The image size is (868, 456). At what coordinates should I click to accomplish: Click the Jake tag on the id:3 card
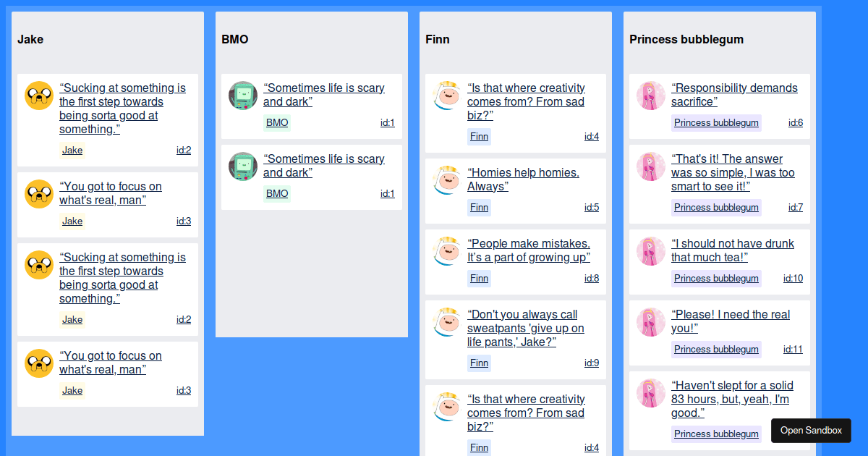(x=72, y=221)
